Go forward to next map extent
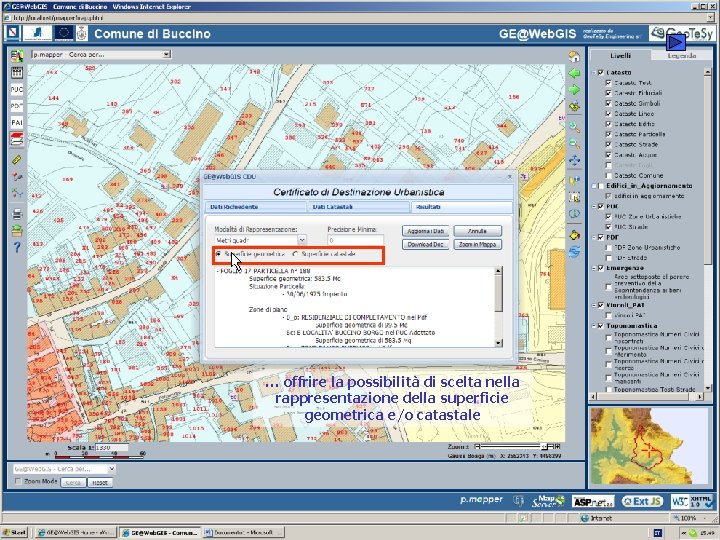This screenshot has height=540, width=720. (574, 90)
